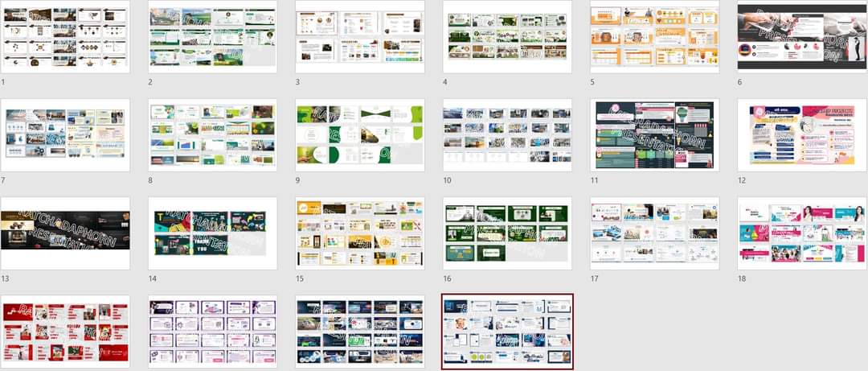Select slide thumbnail number 16

[507, 233]
